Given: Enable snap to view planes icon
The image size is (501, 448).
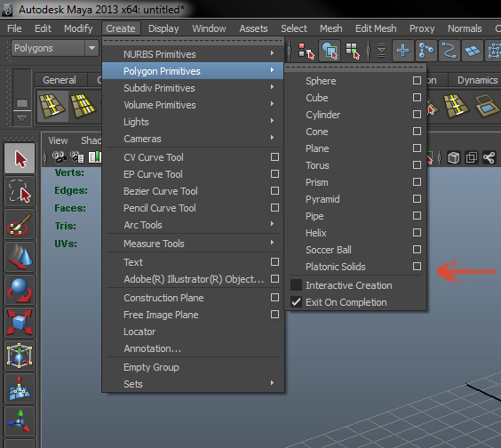Looking at the screenshot, I should pos(473,51).
